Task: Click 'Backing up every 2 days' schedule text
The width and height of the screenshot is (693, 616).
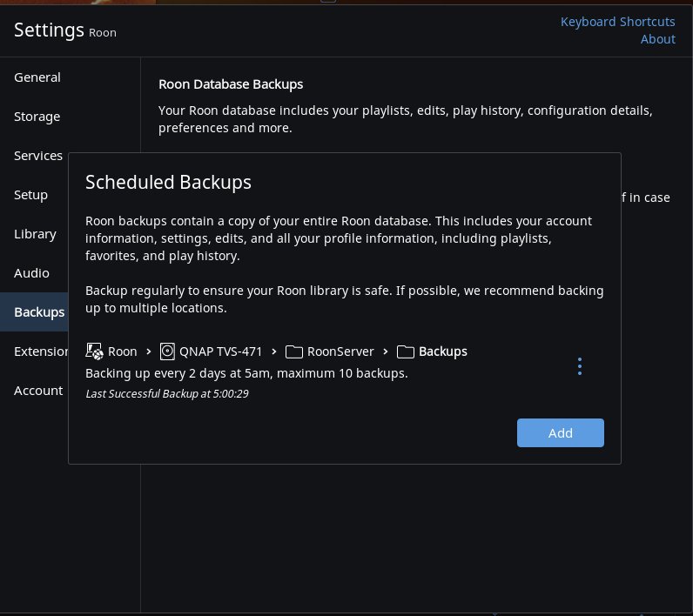Action: 246,373
